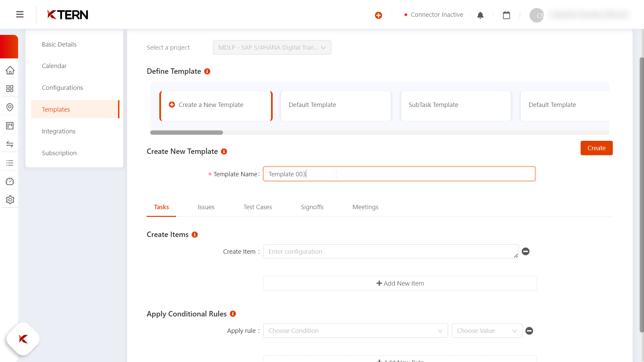644x362 pixels.
Task: Open the Choose Value dropdown
Action: coord(487,331)
